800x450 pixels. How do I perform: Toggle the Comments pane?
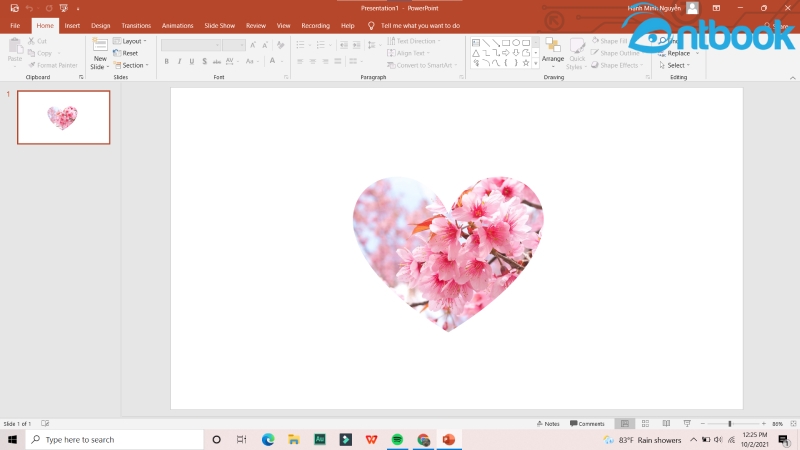click(587, 424)
